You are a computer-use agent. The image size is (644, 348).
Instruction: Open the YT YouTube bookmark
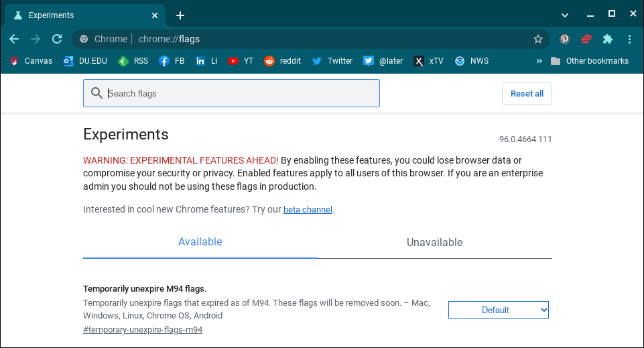click(241, 61)
